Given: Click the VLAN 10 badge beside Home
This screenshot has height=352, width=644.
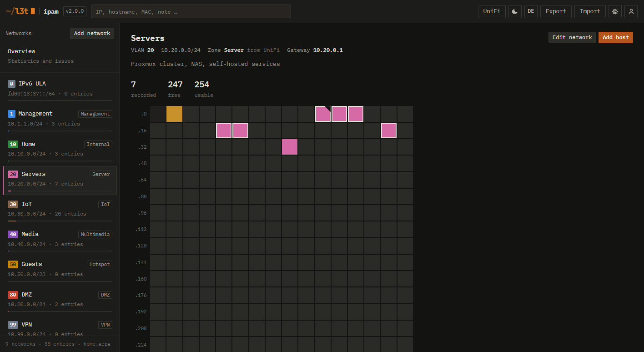Looking at the screenshot, I should click(x=13, y=144).
